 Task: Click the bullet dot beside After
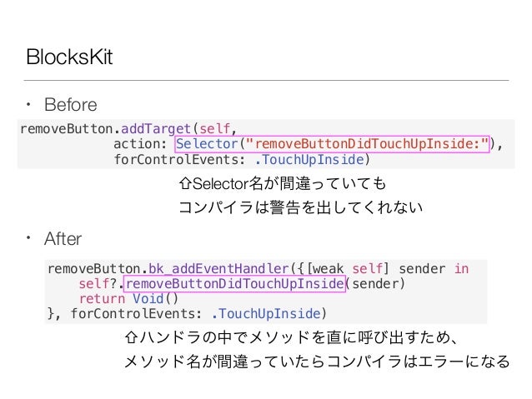[x=28, y=238]
